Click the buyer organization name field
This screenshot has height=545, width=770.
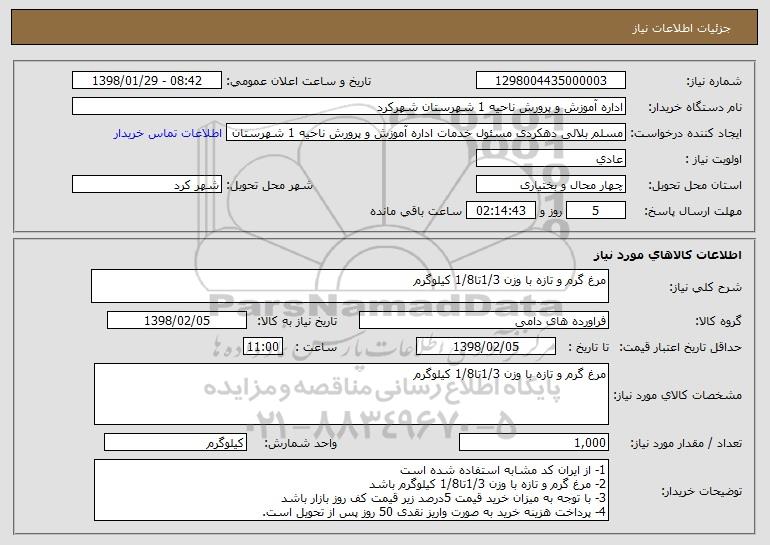(349, 107)
